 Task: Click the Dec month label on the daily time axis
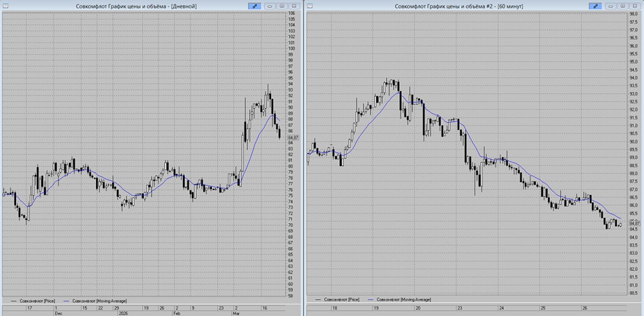(58, 313)
